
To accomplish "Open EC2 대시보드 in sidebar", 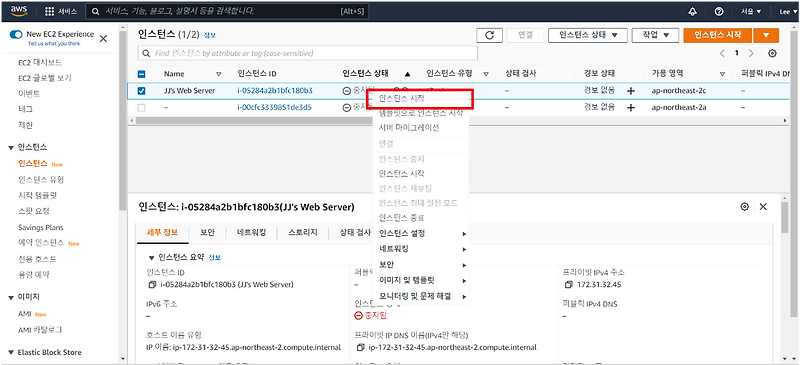I will (40, 62).
